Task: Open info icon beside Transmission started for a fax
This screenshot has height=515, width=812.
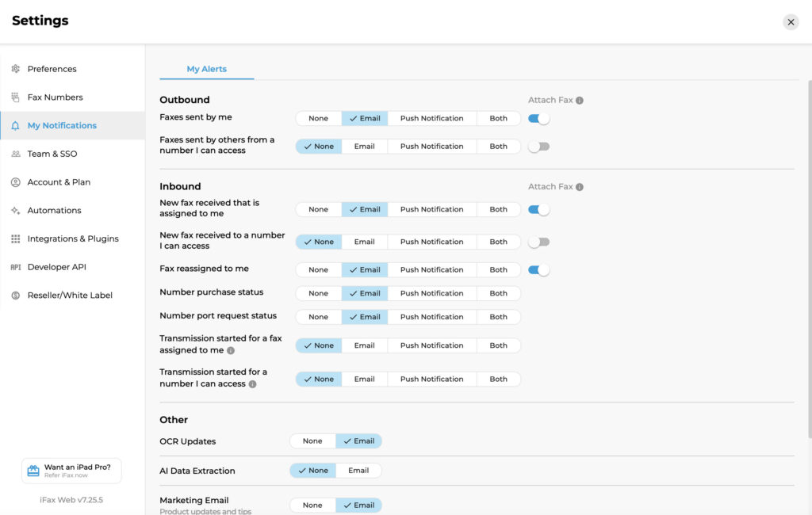Action: point(230,350)
